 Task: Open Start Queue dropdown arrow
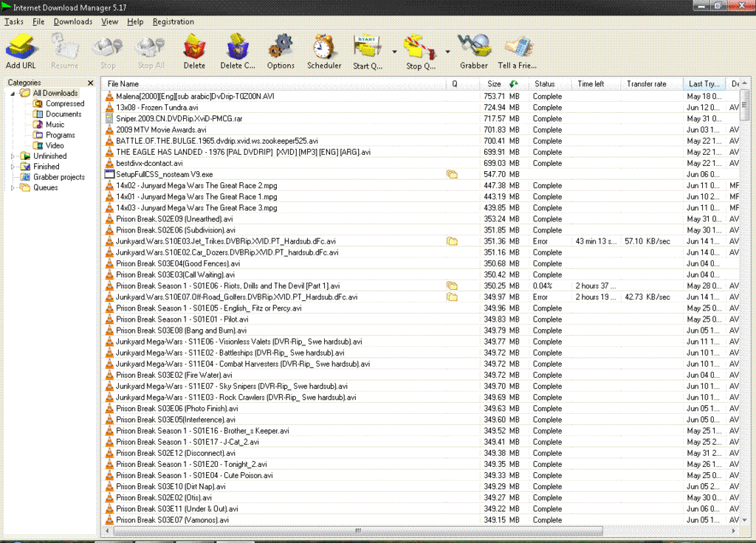394,52
